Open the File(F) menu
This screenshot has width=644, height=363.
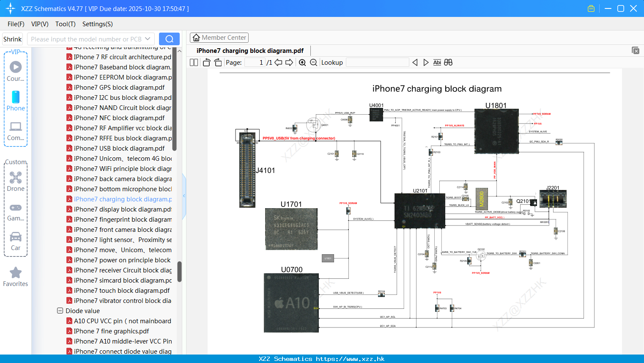tap(16, 24)
